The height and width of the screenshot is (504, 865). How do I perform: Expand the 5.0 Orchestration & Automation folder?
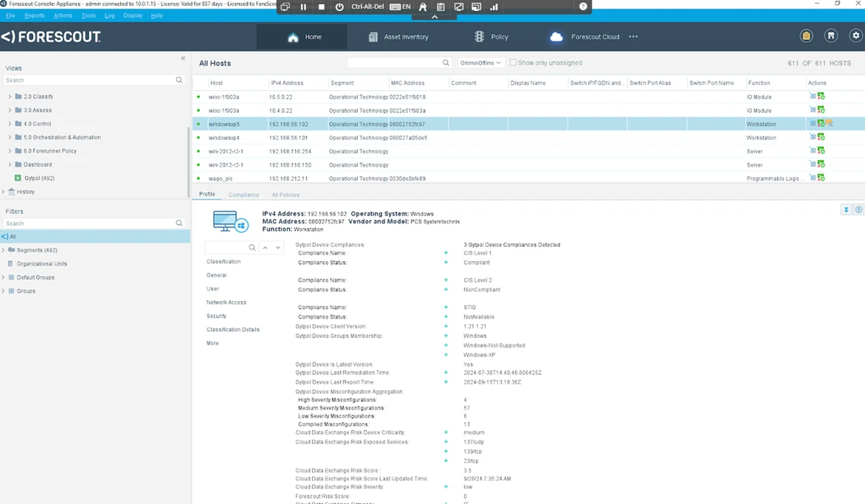[10, 138]
